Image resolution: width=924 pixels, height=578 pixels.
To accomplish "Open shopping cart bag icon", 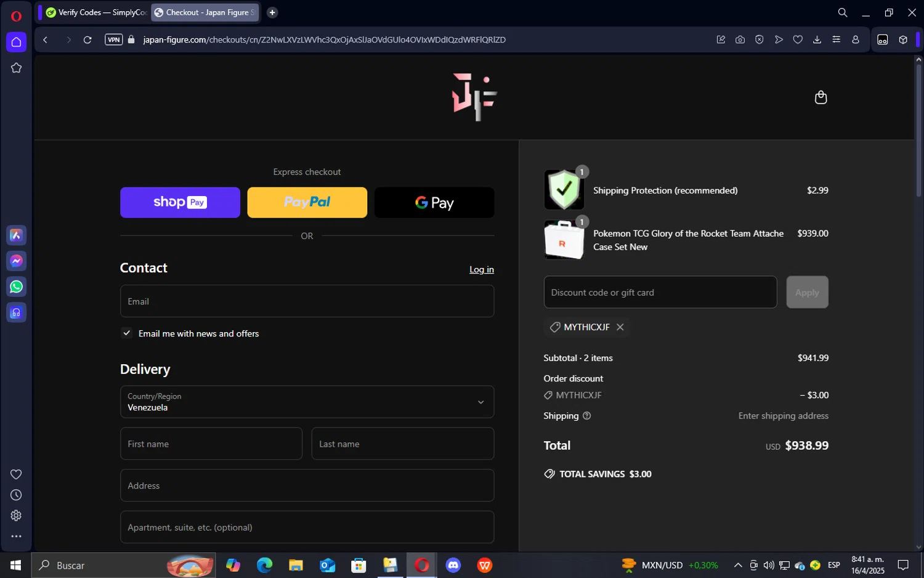I will (x=821, y=97).
